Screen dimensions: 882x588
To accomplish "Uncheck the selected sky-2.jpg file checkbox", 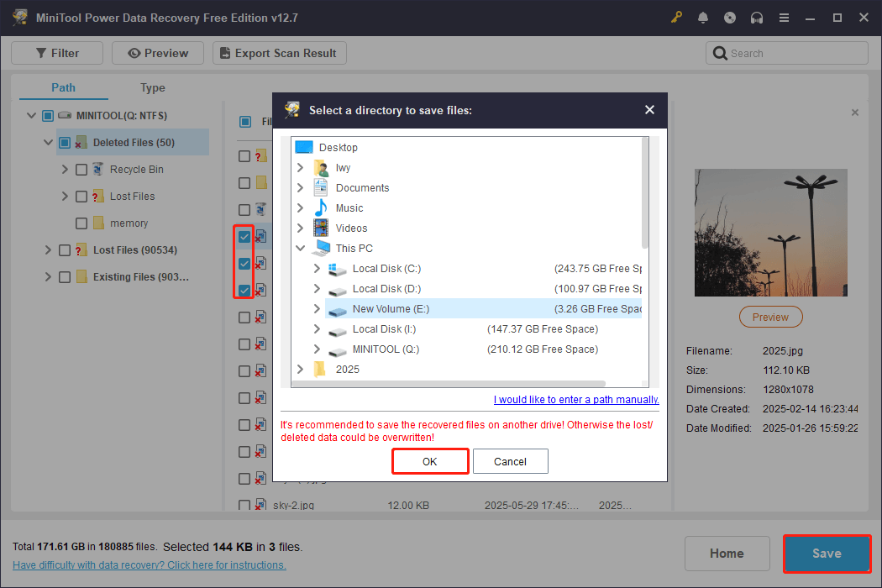I will pos(244,505).
